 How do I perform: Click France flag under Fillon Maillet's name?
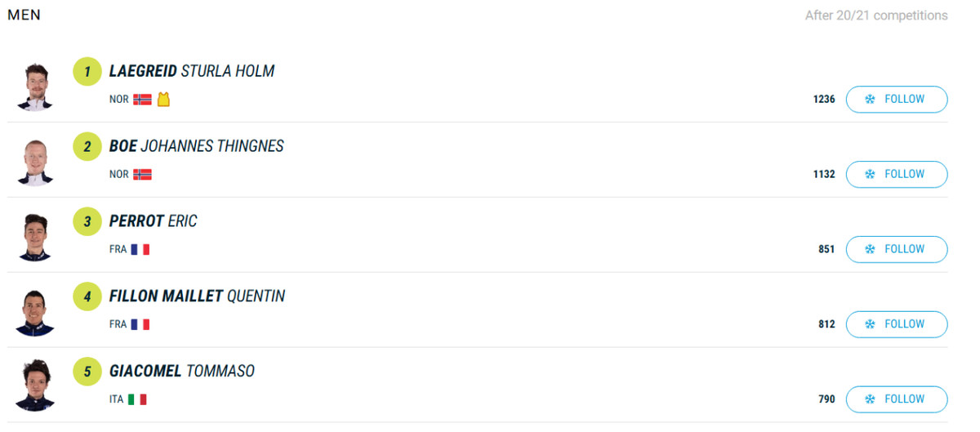pos(140,325)
